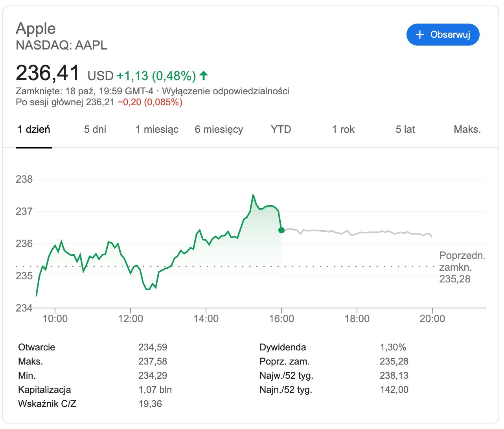Image resolution: width=504 pixels, height=429 pixels.
Task: Click the plus icon on Obserwuj button
Action: click(x=420, y=35)
